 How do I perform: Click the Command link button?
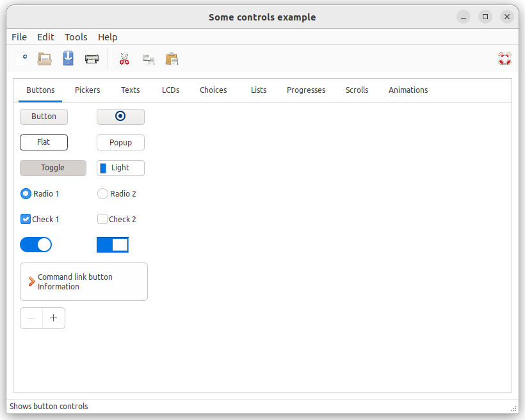click(x=84, y=282)
